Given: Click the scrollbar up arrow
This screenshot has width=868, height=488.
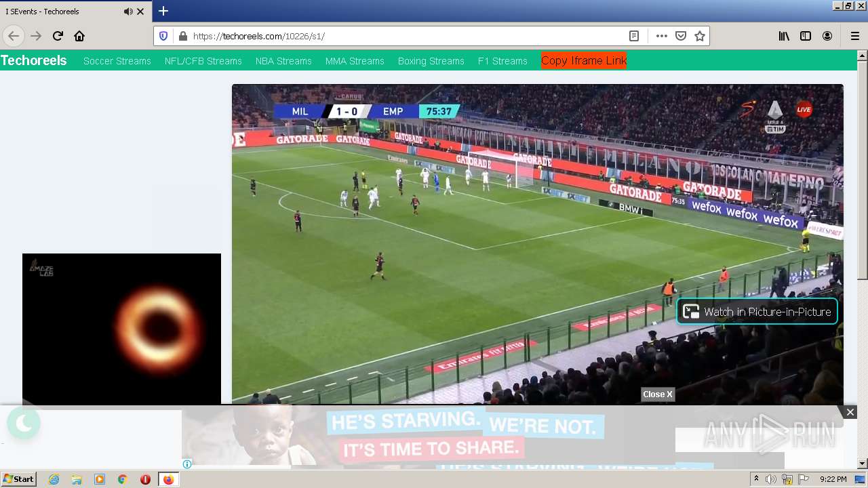Looking at the screenshot, I should coord(863,55).
